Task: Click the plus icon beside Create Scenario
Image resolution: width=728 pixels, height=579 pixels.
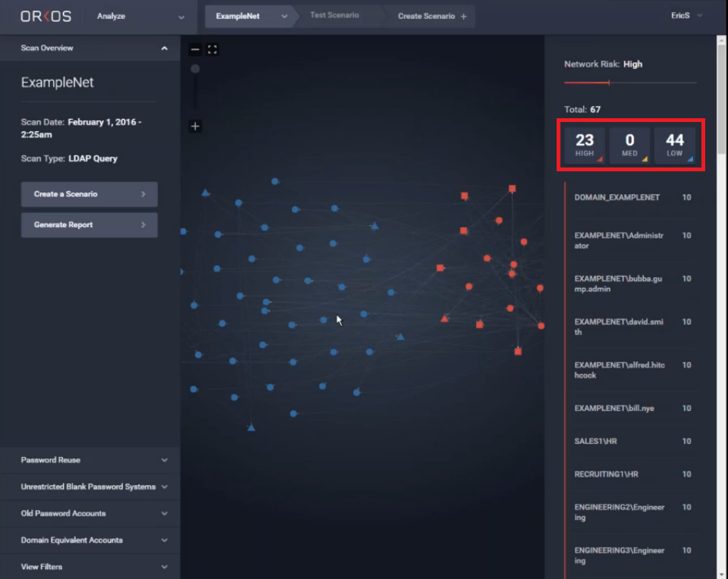Action: (463, 16)
